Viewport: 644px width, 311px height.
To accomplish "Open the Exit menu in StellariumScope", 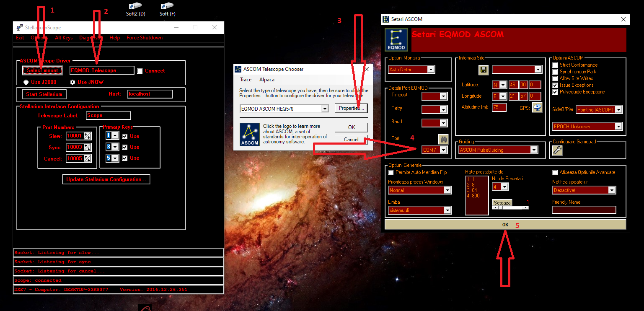I will point(20,38).
